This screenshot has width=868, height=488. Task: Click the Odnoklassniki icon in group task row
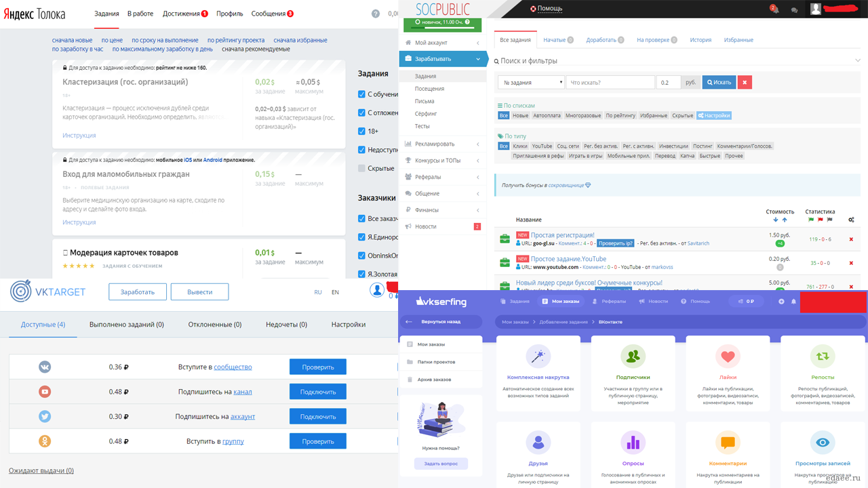[45, 441]
